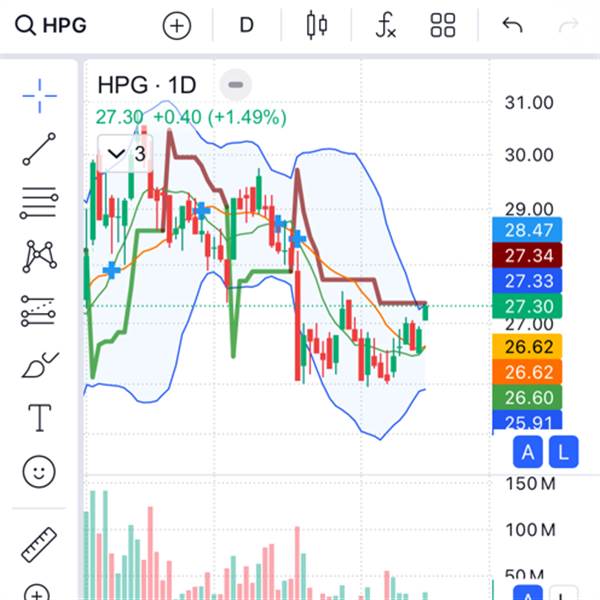Screen dimensions: 600x600
Task: Click the orange 26.62 price label
Action: [x=527, y=372]
